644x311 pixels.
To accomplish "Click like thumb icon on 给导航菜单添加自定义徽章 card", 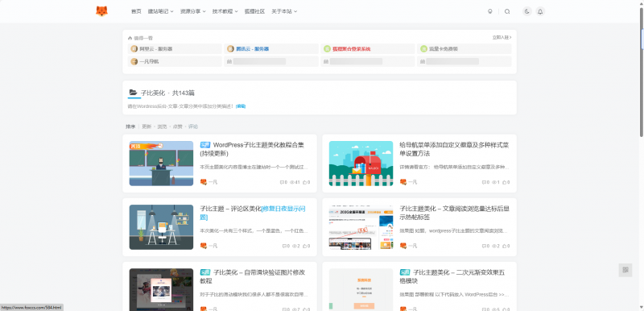I will point(505,182).
